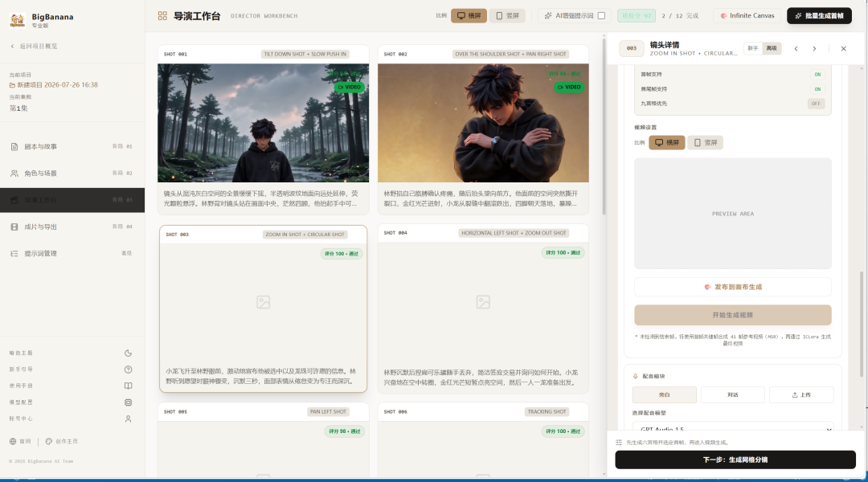Open the 新手引导 question mark icon
This screenshot has height=482, width=868.
128,370
